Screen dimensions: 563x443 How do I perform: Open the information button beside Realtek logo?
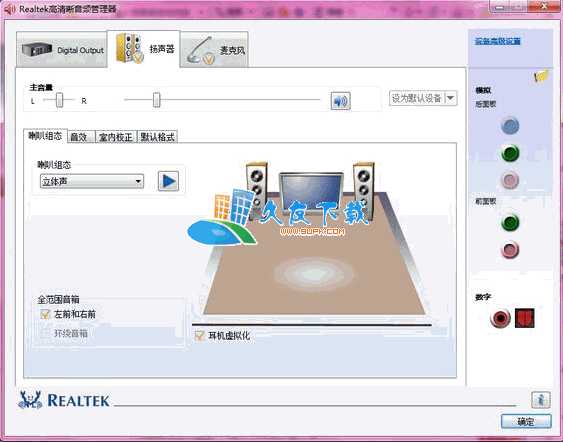(540, 400)
